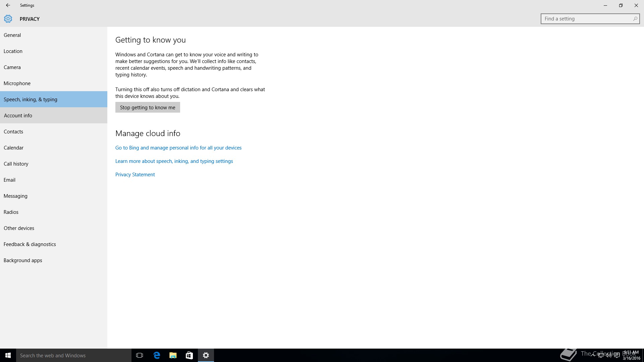644x362 pixels.
Task: Click the Privacy gear icon
Action: click(8, 19)
